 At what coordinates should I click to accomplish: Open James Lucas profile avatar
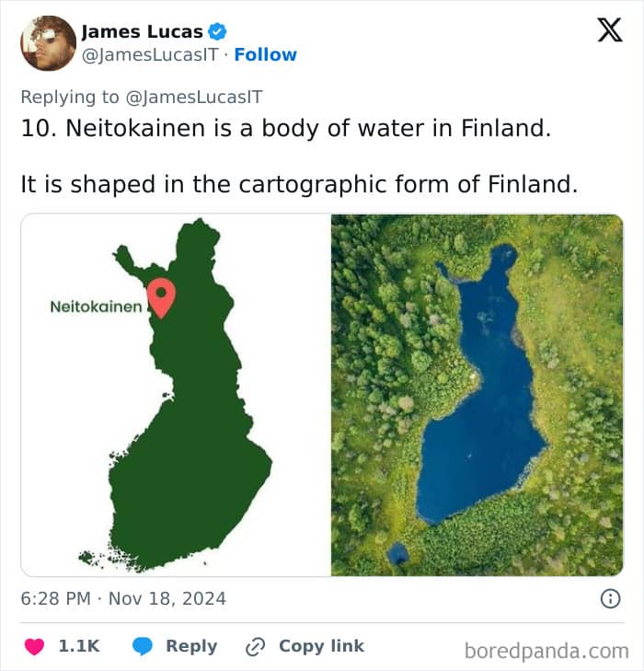coord(48,43)
